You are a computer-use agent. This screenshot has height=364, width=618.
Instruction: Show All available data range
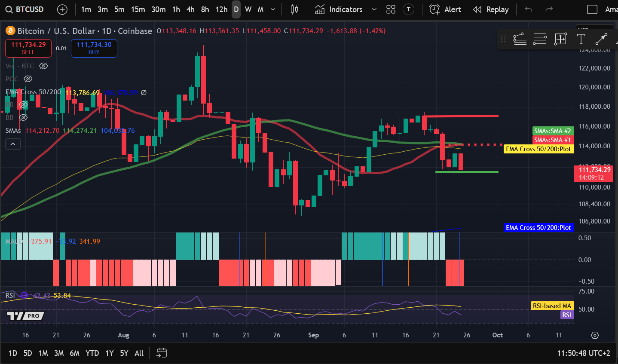(139, 353)
